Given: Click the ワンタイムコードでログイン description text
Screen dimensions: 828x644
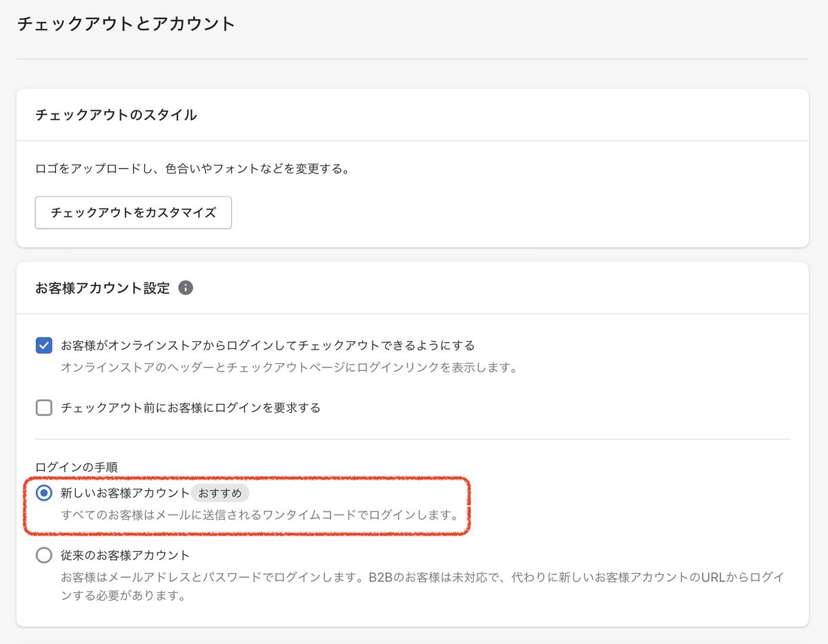Looking at the screenshot, I should (x=261, y=515).
